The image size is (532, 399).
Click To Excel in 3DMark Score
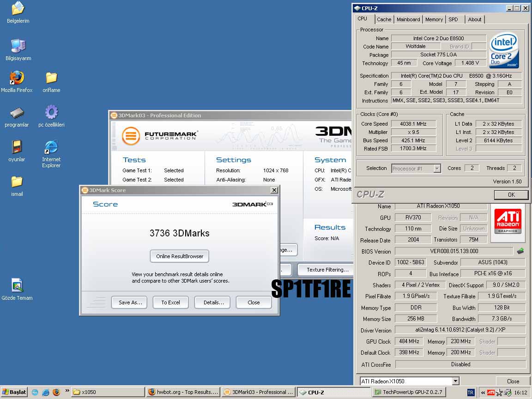[x=171, y=302]
